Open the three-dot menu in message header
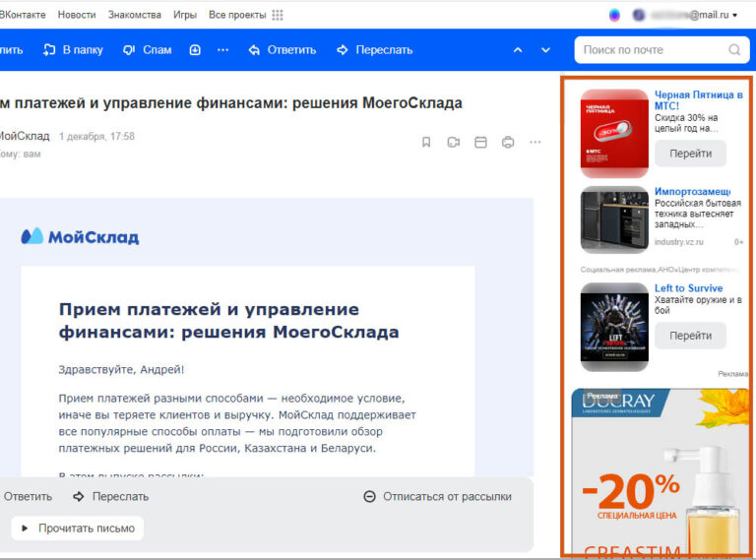756x560 pixels. point(535,142)
